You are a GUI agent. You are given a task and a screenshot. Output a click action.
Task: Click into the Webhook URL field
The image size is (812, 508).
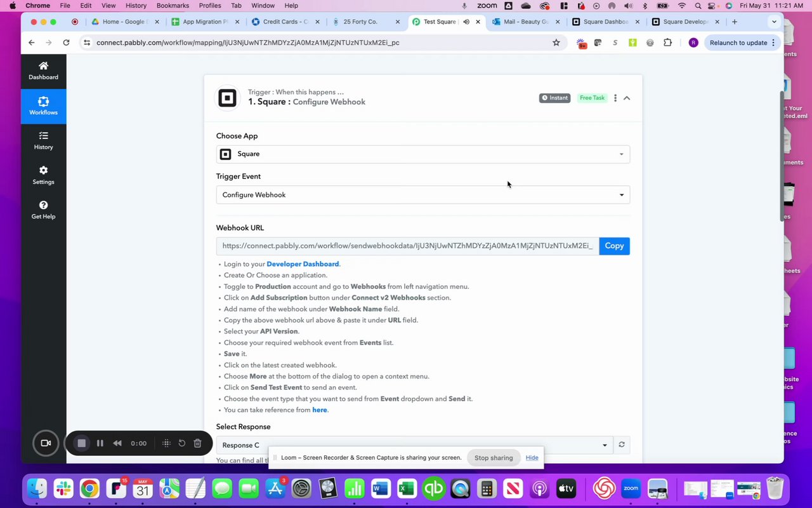pyautogui.click(x=408, y=246)
